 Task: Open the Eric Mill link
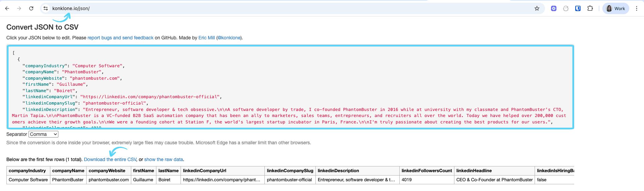tap(207, 38)
